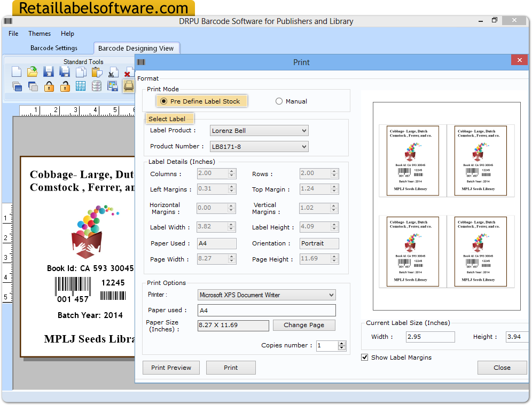This screenshot has width=532, height=405.
Task: Click the Paper used A4 field in Print Options
Action: 267,311
